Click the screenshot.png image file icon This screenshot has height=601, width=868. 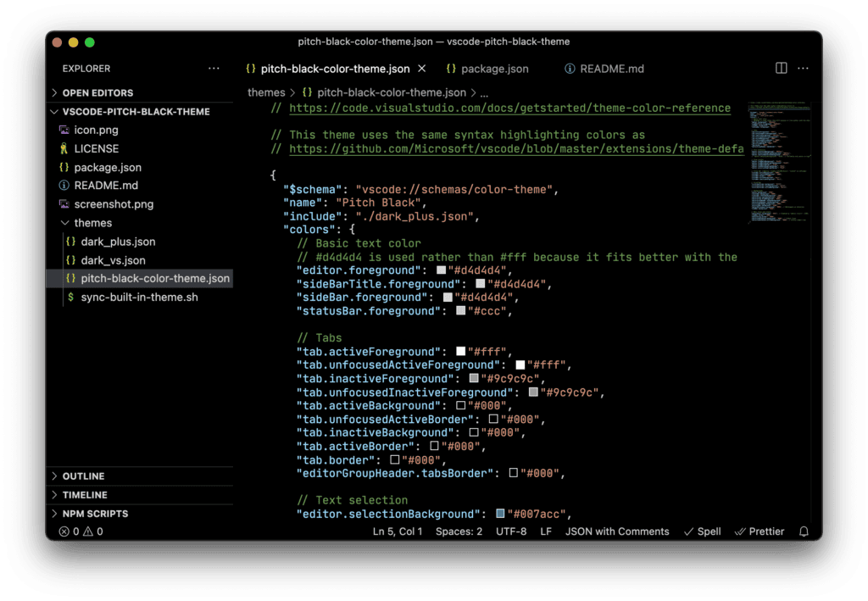(64, 203)
